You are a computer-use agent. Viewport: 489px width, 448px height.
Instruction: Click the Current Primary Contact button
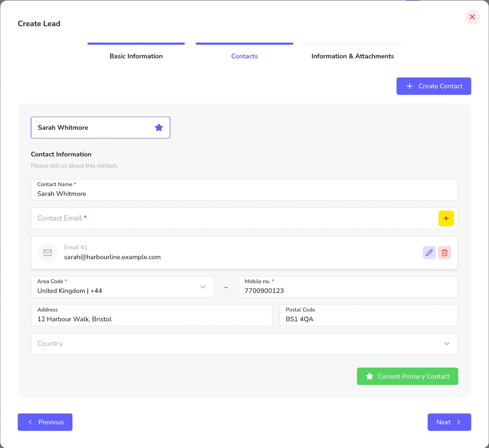[x=407, y=376]
